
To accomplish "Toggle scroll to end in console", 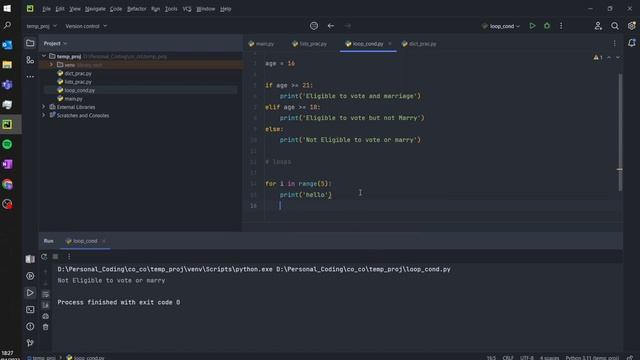I will pyautogui.click(x=45, y=305).
